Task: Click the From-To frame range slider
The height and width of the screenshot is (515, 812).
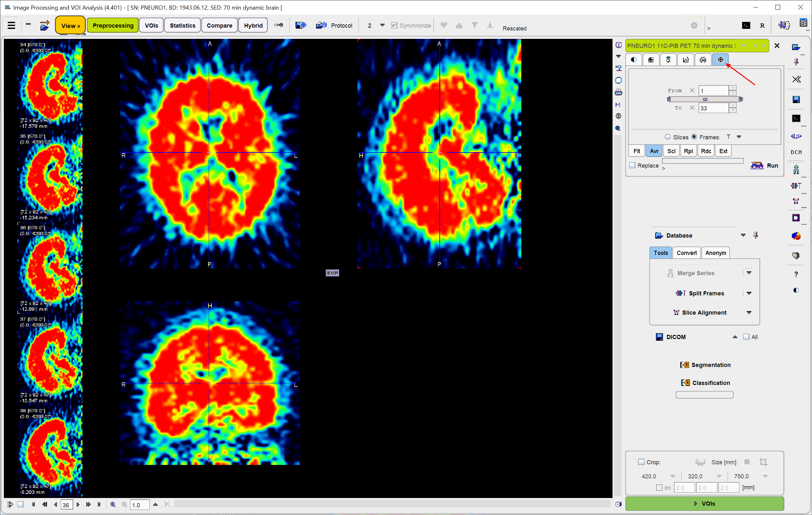Action: (705, 99)
